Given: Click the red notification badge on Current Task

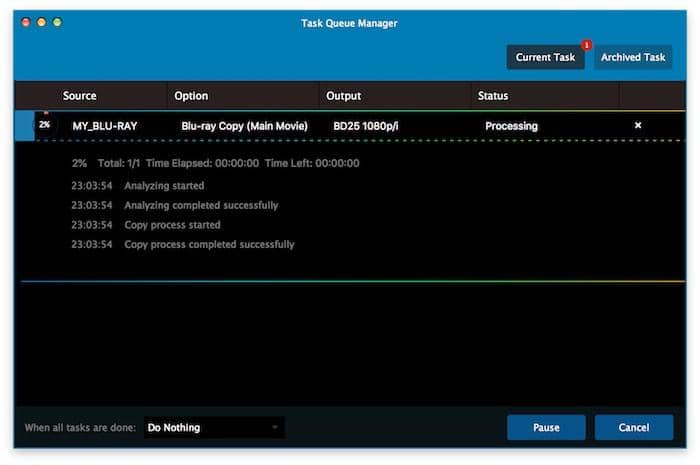Looking at the screenshot, I should (x=586, y=45).
